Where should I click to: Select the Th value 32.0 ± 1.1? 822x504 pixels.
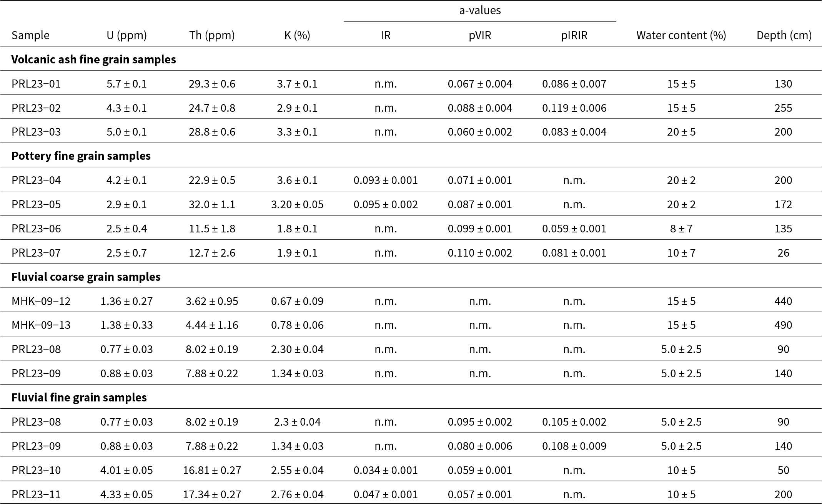tap(212, 204)
